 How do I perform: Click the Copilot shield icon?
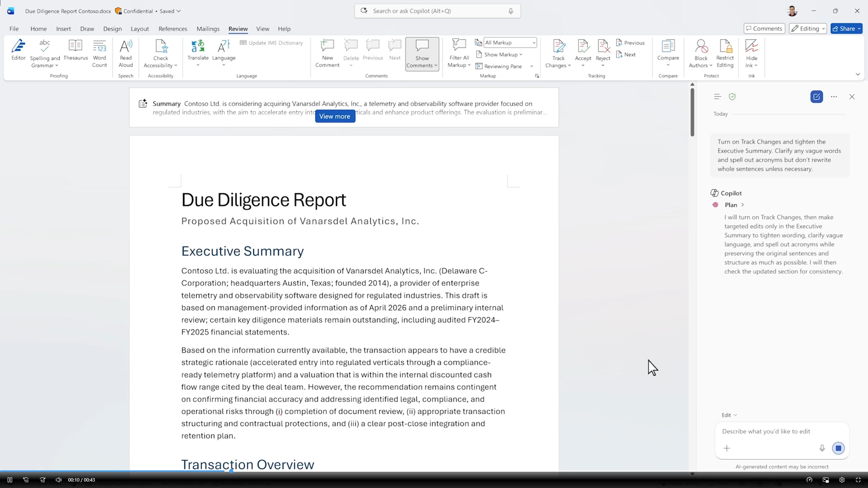pos(732,97)
